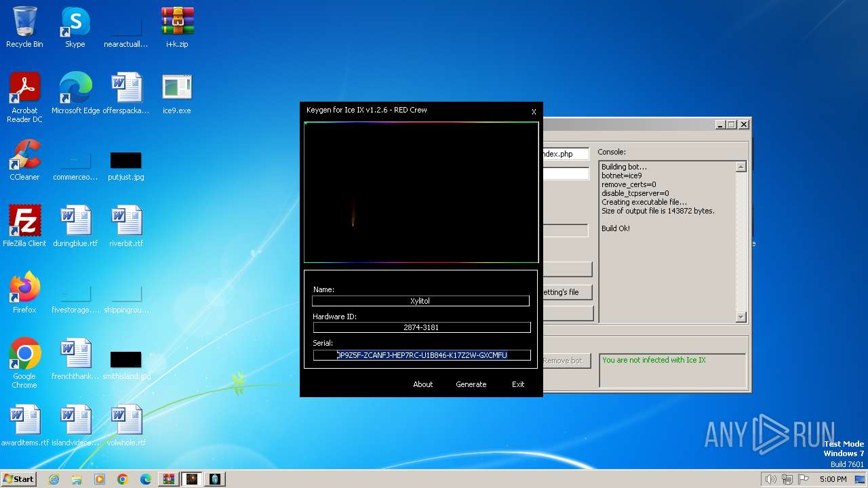Open the media player taskbar icon
868x488 pixels.
(x=100, y=479)
